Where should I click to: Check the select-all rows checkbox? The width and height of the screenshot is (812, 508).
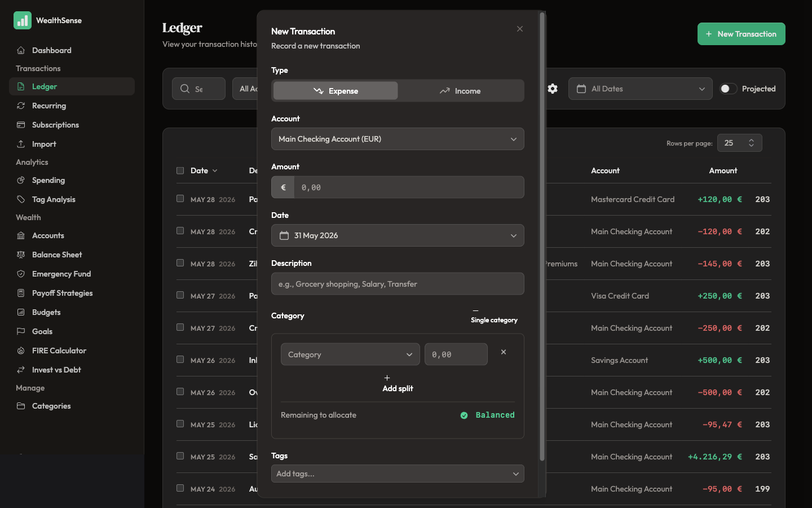pos(180,170)
